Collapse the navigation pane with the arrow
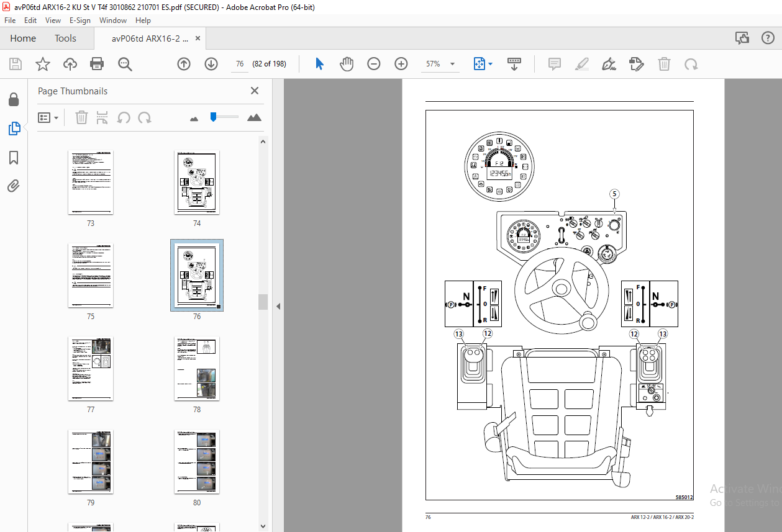 pos(278,306)
